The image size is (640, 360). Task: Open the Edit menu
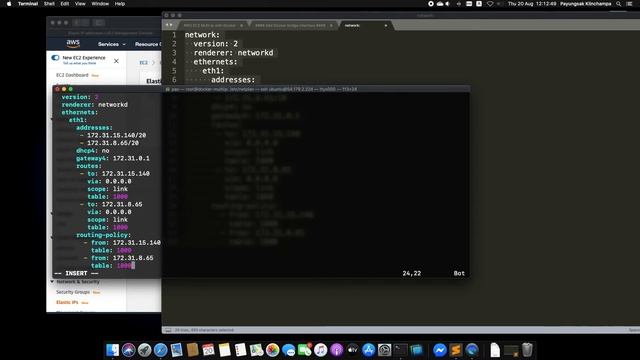coord(65,4)
